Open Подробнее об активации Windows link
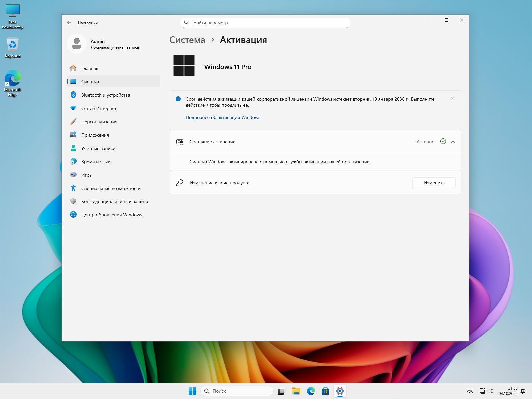 point(223,117)
